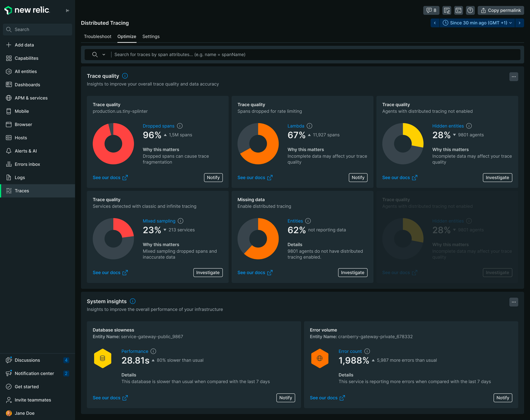The height and width of the screenshot is (420, 530).
Task: Switch to the Troubleshoot tab
Action: [x=97, y=37]
